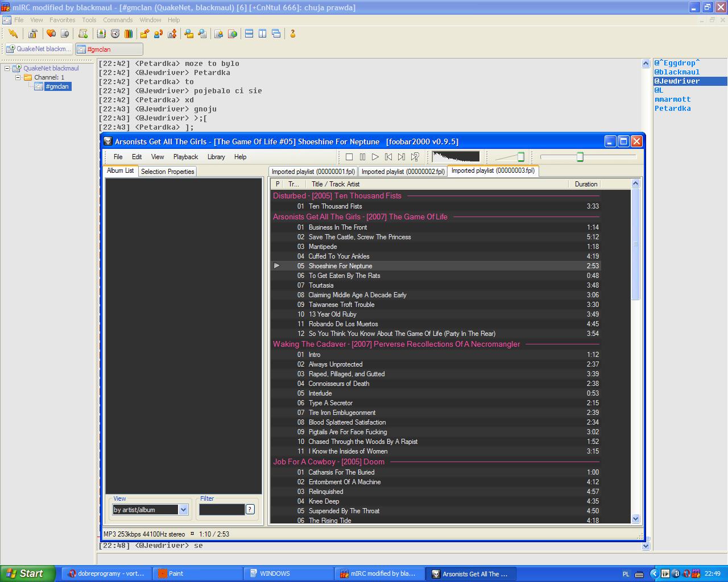Open mIRC Options hammer icon
728x582 pixels.
(x=32, y=34)
